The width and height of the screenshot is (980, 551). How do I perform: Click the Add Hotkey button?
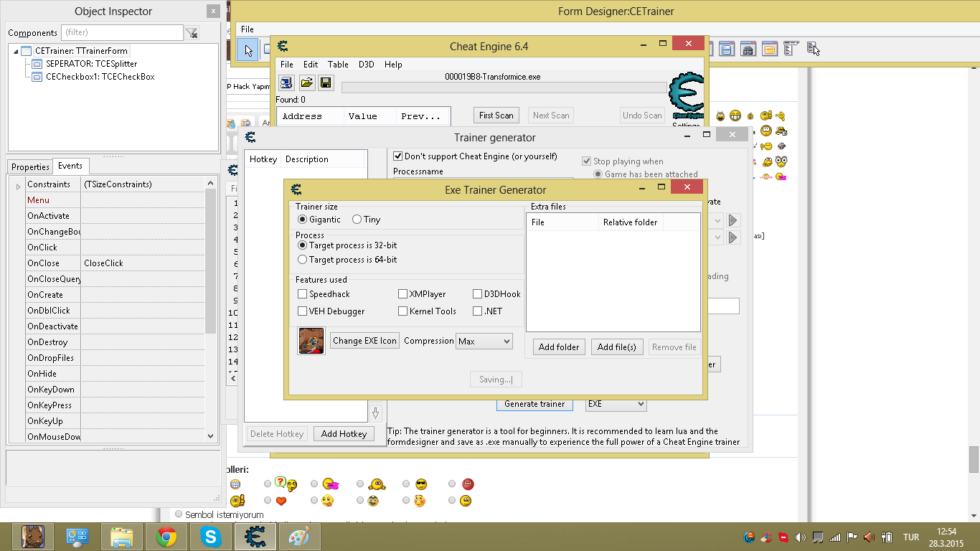344,434
